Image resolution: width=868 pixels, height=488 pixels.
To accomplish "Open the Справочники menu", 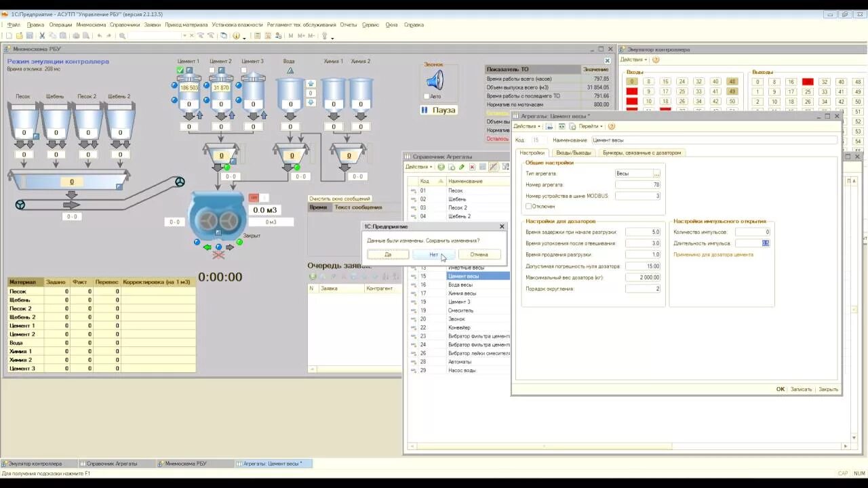I will [125, 24].
